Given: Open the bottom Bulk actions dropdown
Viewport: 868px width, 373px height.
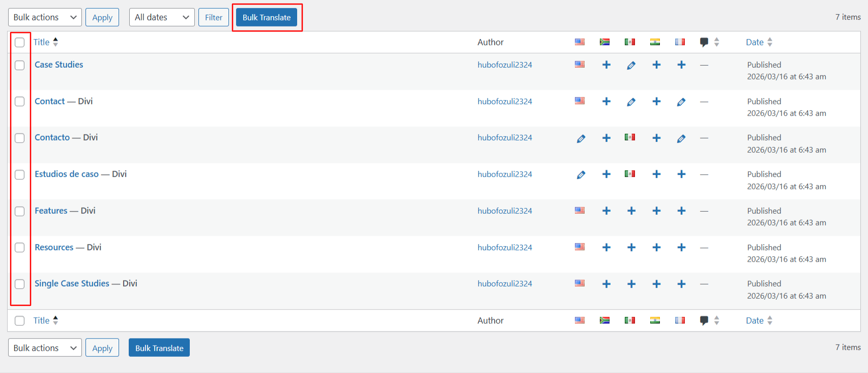Looking at the screenshot, I should (x=45, y=348).
